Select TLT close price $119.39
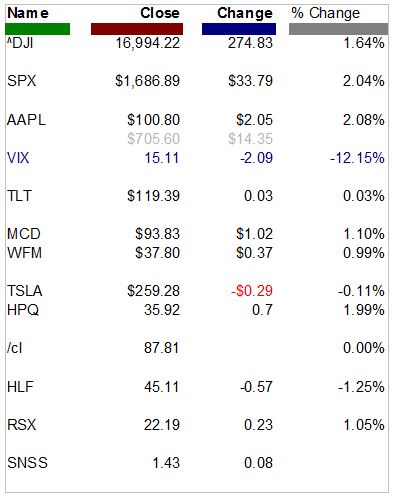 (x=154, y=196)
